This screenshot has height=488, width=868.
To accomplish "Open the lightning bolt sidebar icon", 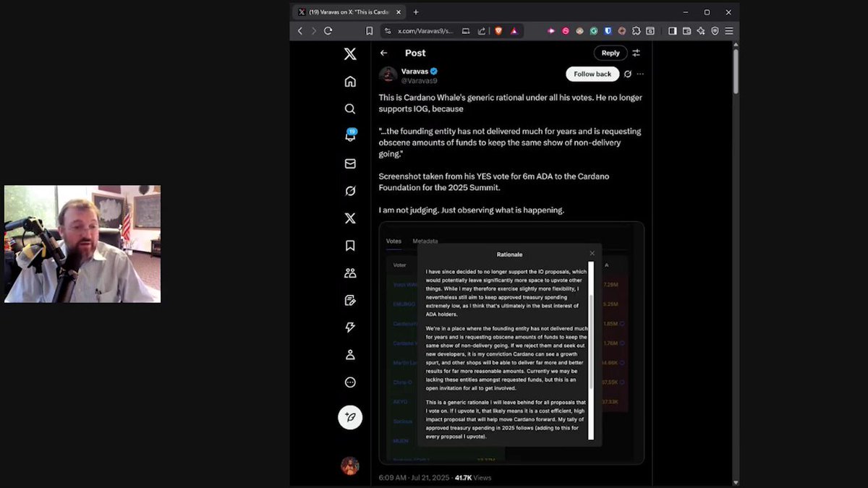I will coord(350,328).
